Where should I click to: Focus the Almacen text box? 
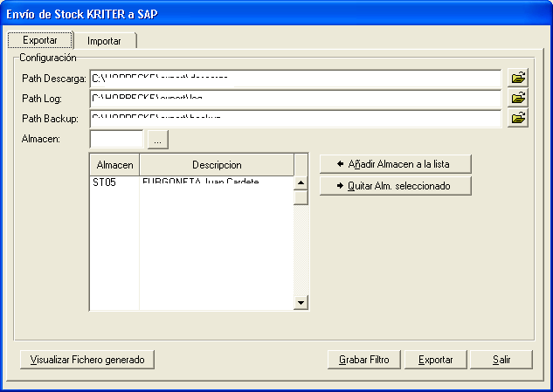(x=117, y=139)
